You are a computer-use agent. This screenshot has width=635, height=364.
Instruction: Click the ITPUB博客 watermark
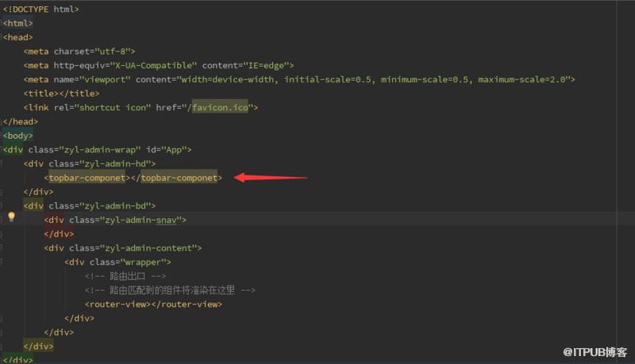pos(595,352)
